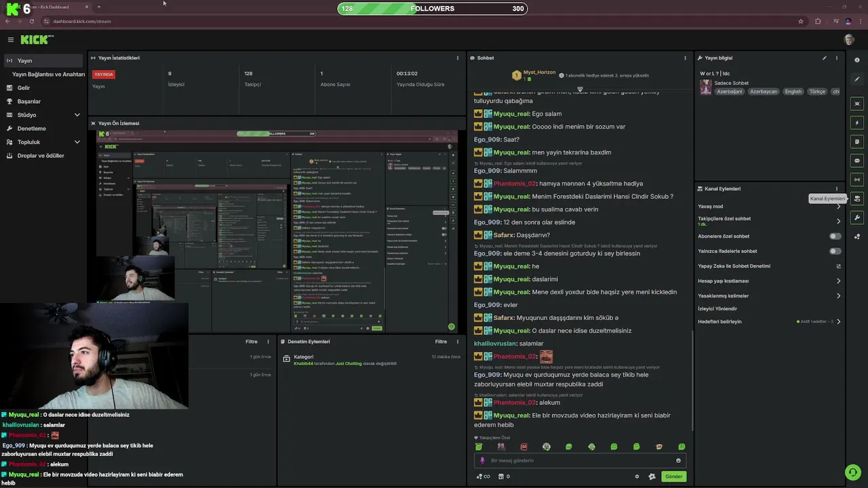
Task: Open the green support headset button
Action: pyautogui.click(x=852, y=472)
